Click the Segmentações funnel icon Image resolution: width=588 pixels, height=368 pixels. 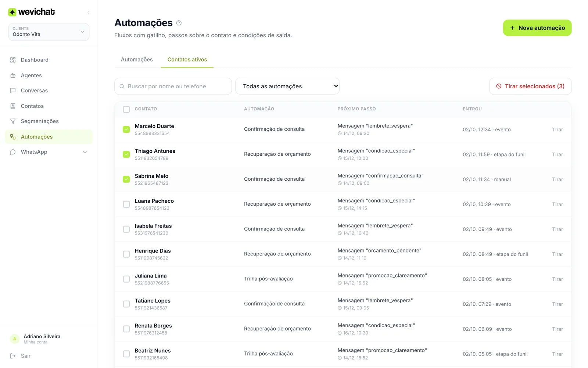(x=13, y=121)
